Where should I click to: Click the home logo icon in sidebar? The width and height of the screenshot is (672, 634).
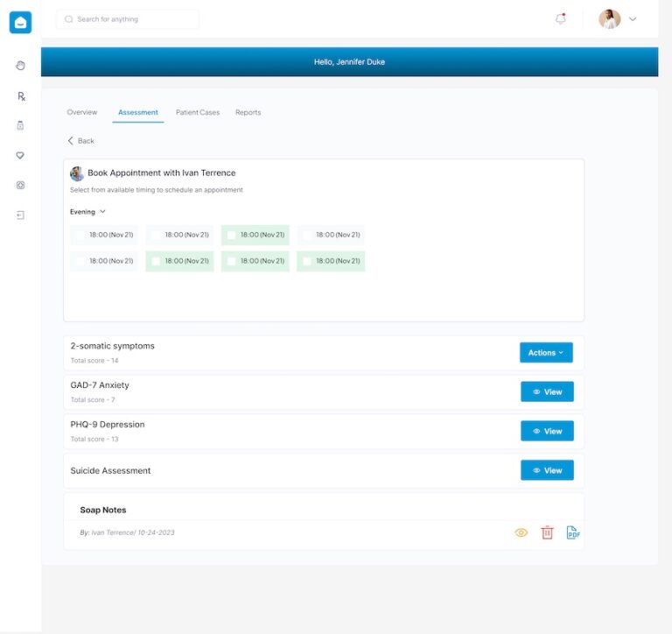[x=20, y=23]
